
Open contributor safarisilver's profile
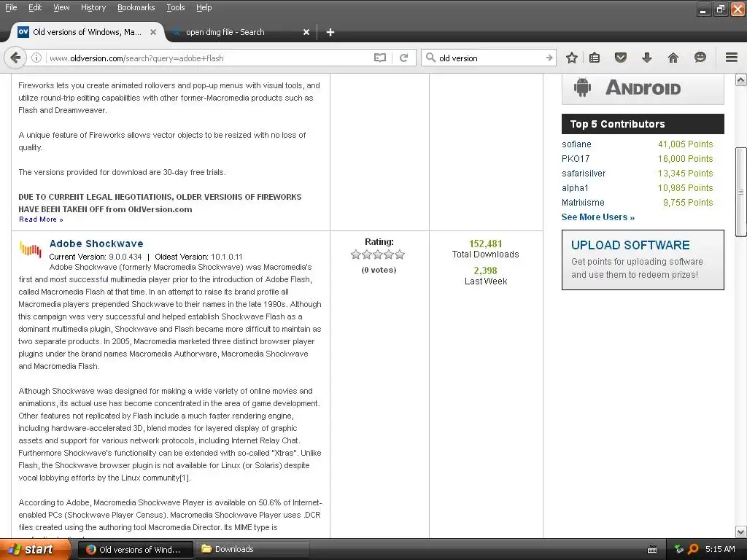tap(584, 174)
